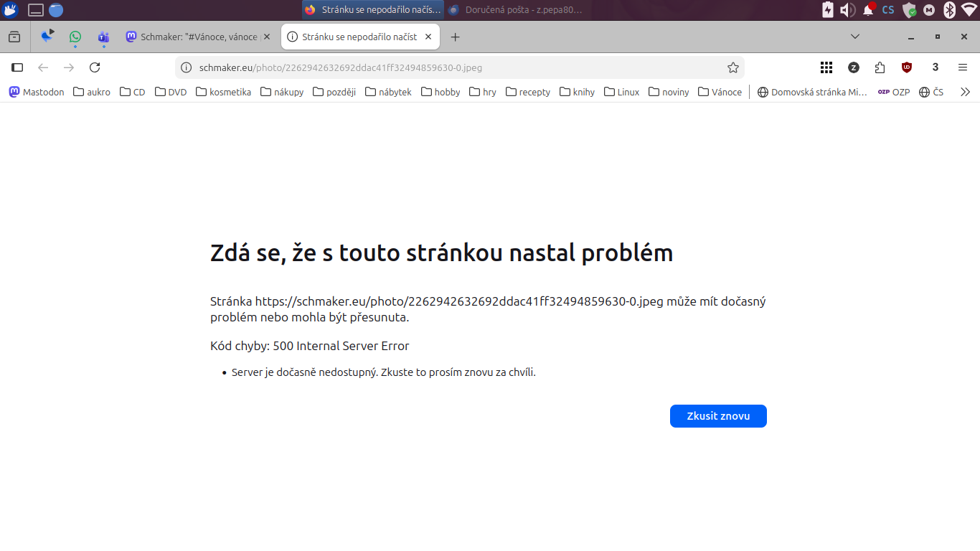This screenshot has width=980, height=551.
Task: Open the uBlock Origin extension icon
Action: click(x=907, y=67)
